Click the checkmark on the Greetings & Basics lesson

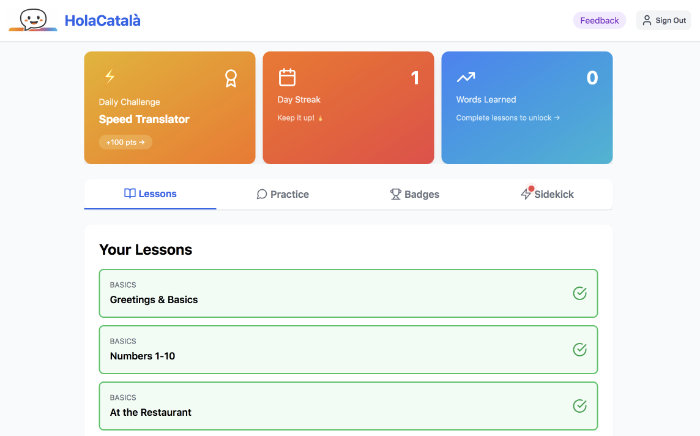(x=579, y=293)
